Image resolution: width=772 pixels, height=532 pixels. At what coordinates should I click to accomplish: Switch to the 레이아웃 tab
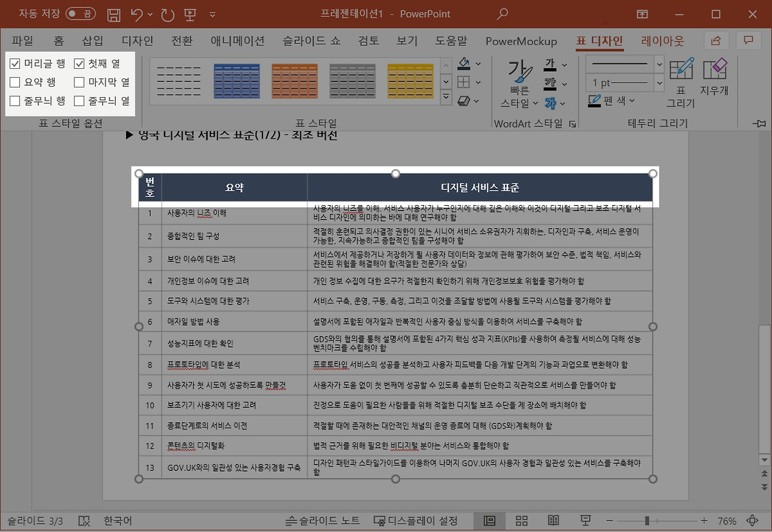[663, 41]
